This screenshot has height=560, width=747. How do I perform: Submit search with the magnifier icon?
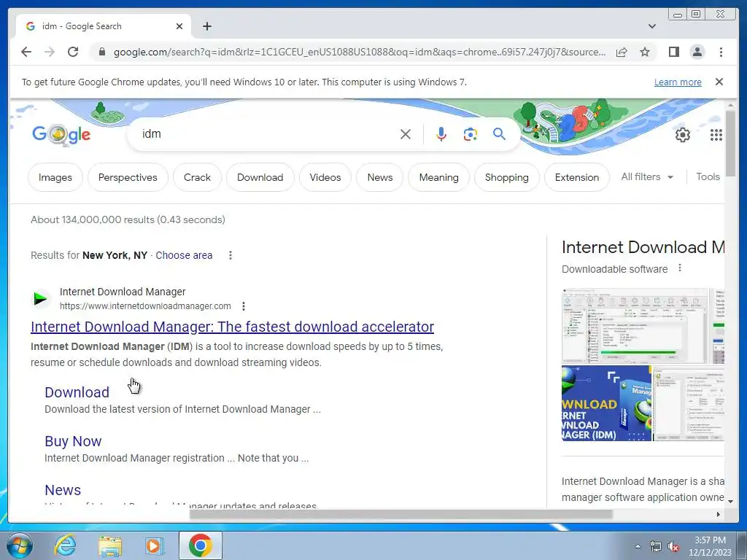point(499,134)
